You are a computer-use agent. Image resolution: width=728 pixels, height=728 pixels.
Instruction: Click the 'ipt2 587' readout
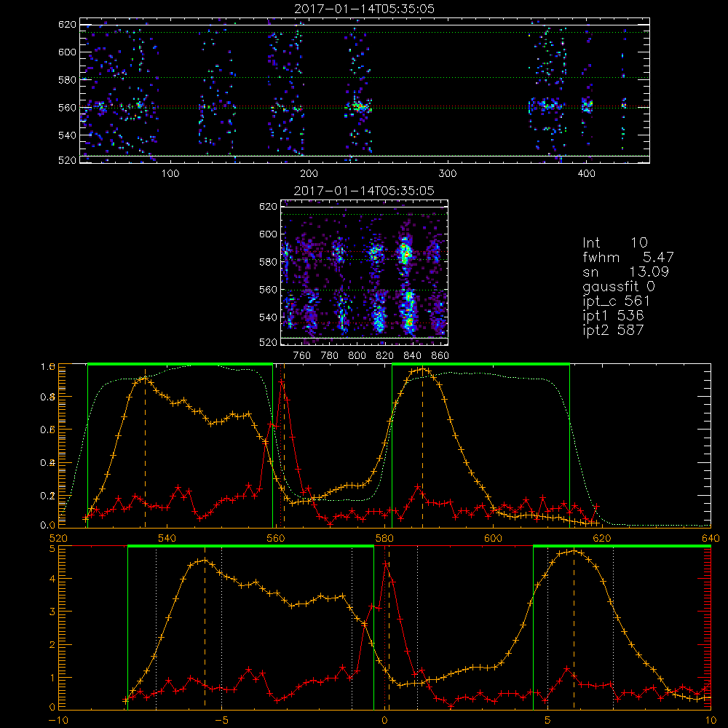[x=613, y=330]
